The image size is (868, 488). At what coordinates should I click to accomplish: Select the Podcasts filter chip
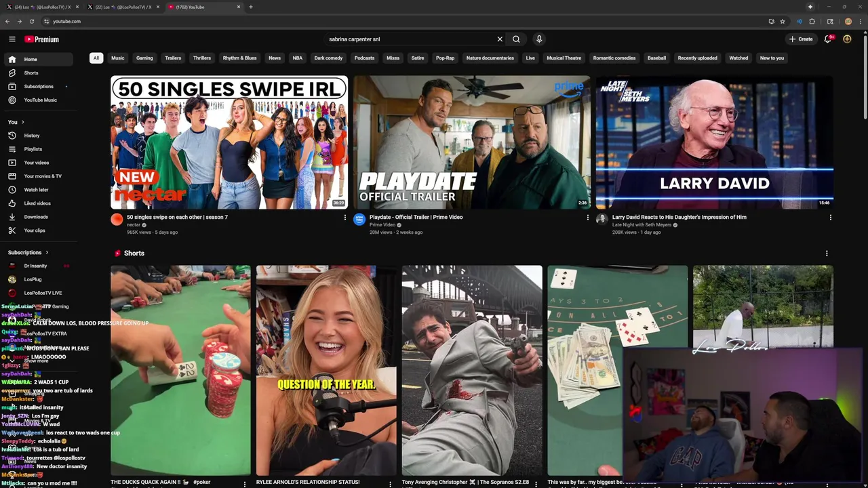pyautogui.click(x=364, y=58)
